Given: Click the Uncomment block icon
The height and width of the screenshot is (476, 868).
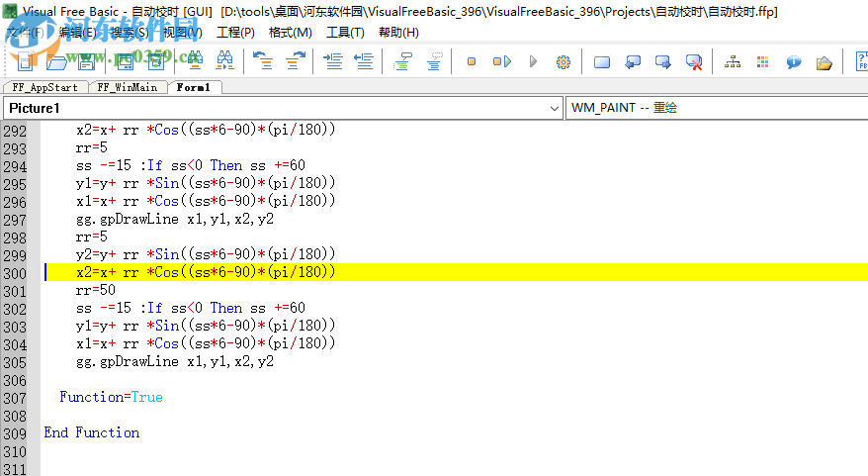Looking at the screenshot, I should 435,61.
